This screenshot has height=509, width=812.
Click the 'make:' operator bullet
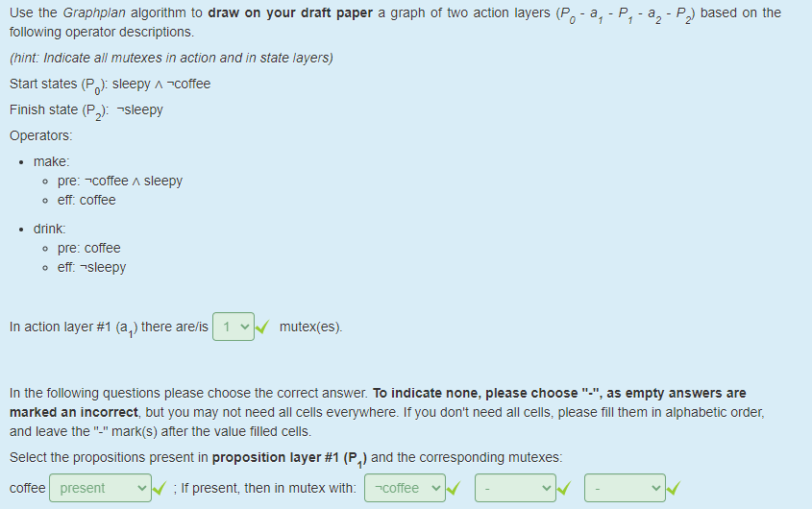click(51, 161)
